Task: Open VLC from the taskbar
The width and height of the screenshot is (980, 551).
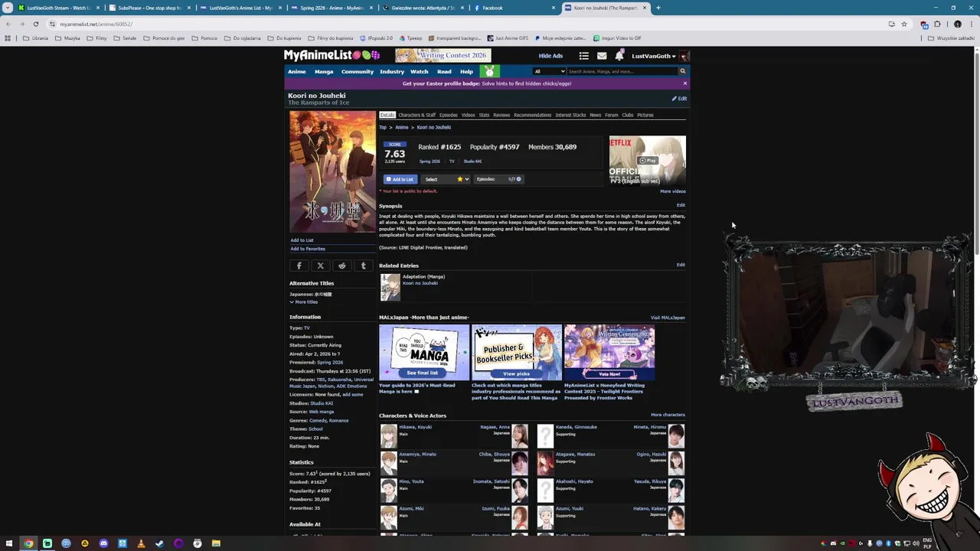Action: [x=141, y=543]
